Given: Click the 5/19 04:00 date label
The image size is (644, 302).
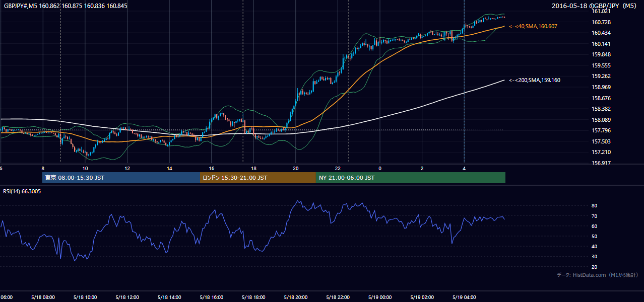Looking at the screenshot, I should pyautogui.click(x=464, y=297).
